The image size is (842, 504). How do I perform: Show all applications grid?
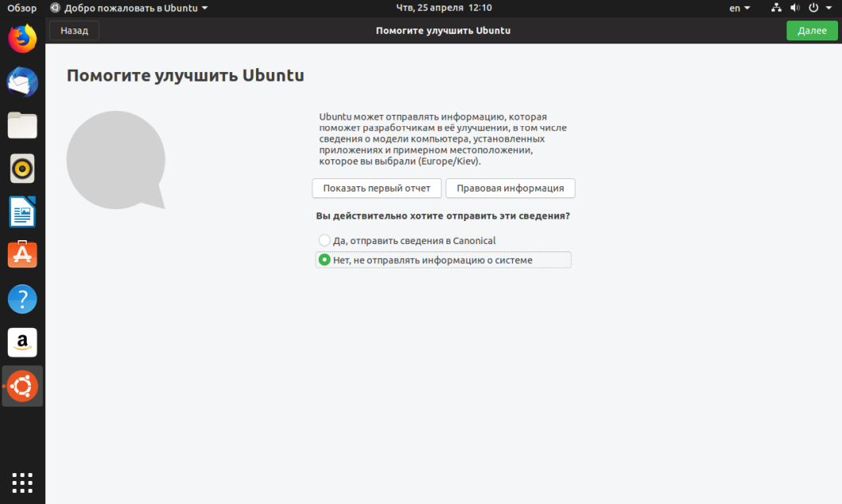22,483
